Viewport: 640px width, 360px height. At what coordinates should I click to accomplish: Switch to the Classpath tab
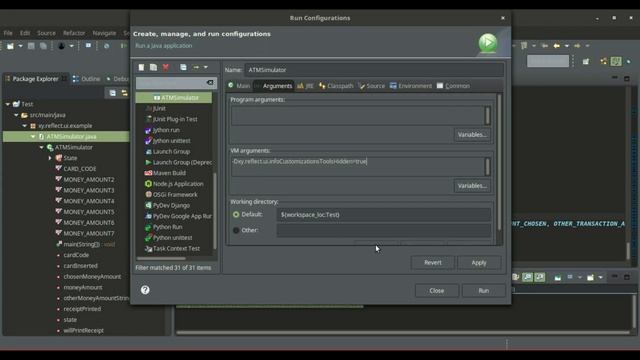click(x=336, y=86)
